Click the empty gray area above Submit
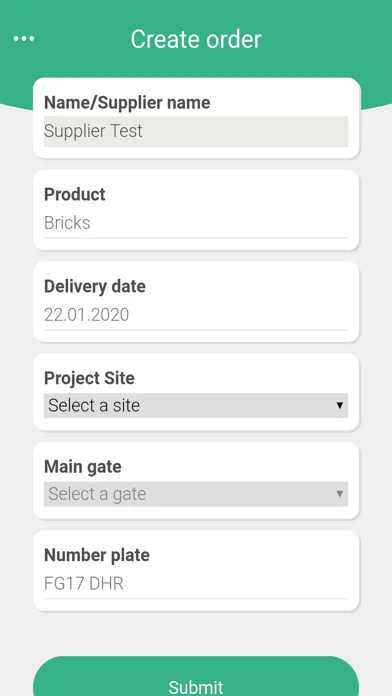The width and height of the screenshot is (392, 696). 196,634
